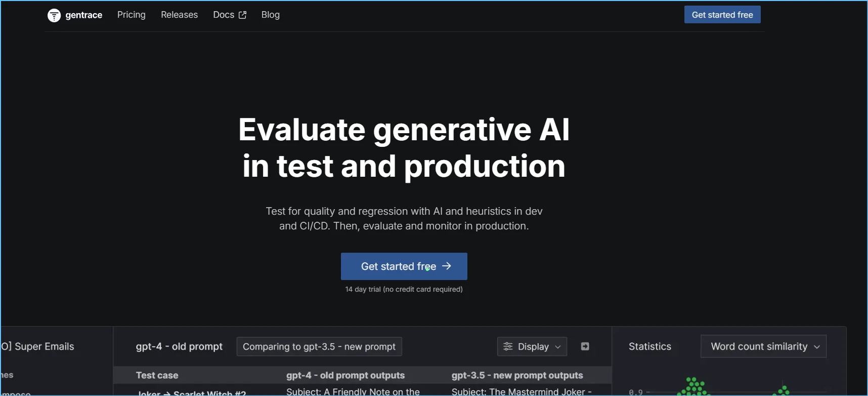Open Word count similarity dropdown

[x=764, y=346]
